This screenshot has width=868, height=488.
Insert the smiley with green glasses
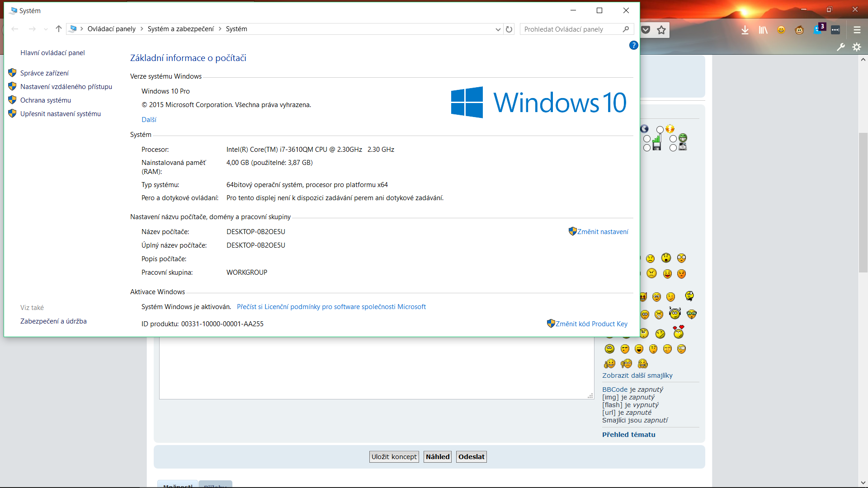click(x=691, y=314)
